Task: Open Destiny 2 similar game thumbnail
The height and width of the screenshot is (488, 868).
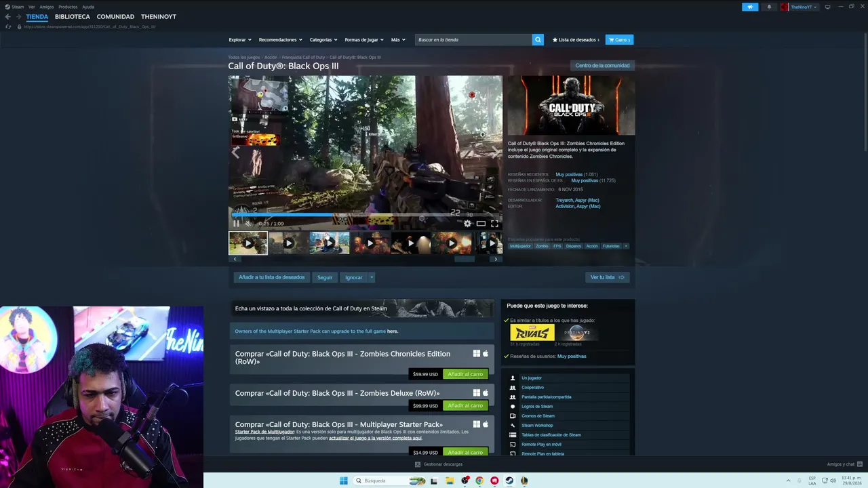Action: point(578,332)
